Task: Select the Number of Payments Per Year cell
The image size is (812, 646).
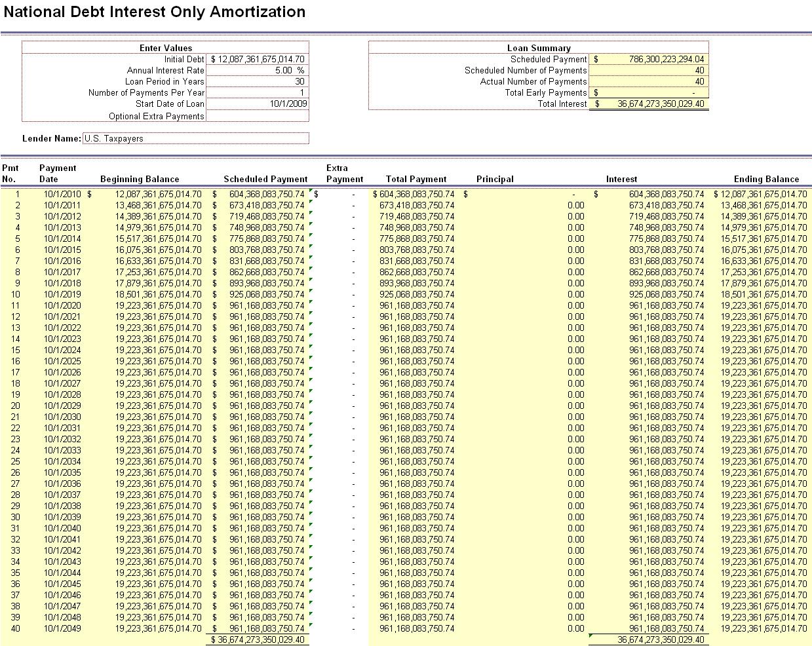Action: coord(258,92)
